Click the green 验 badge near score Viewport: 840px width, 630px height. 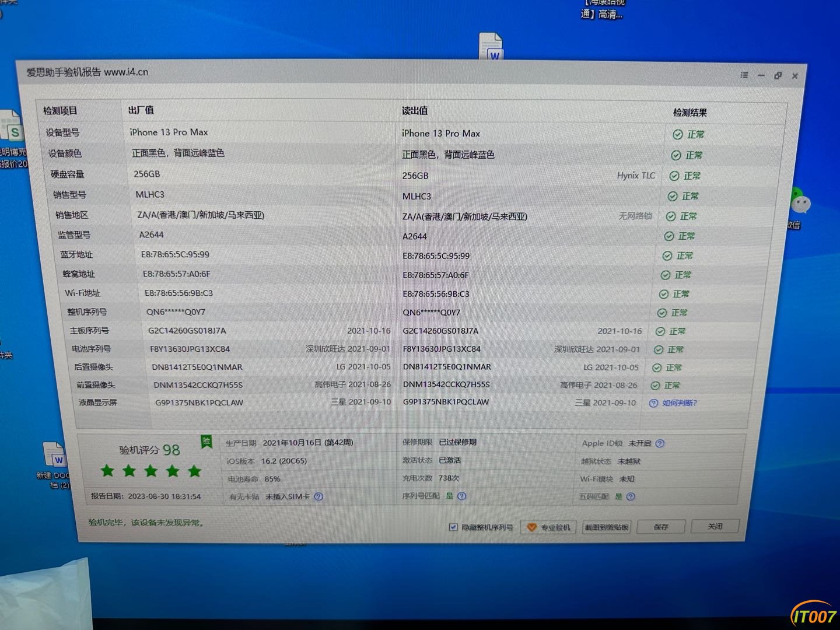[x=206, y=442]
